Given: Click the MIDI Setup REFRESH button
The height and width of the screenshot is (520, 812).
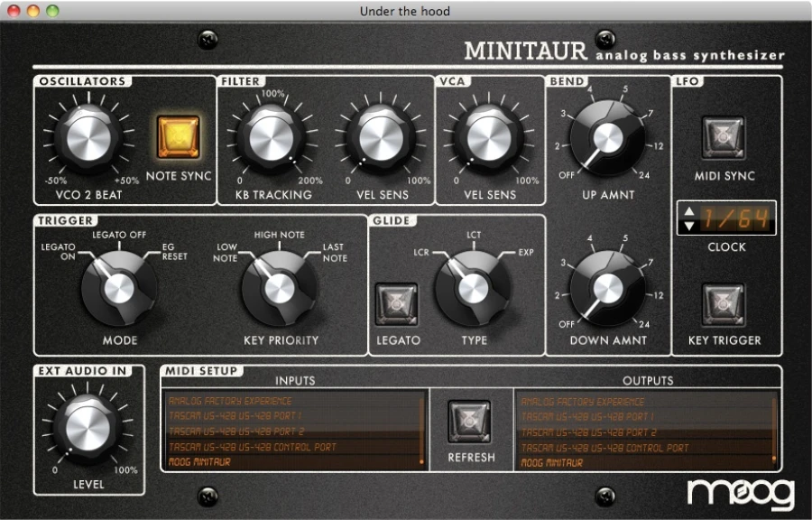Looking at the screenshot, I should point(469,422).
